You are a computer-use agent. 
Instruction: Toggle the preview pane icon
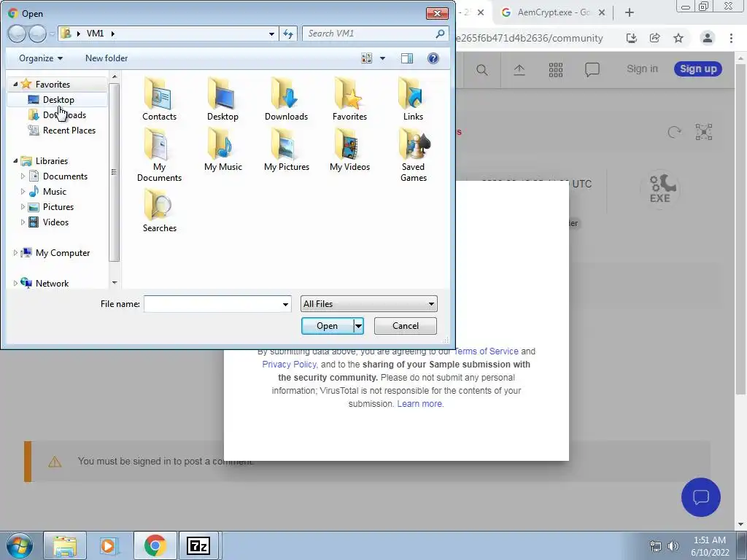click(x=407, y=58)
